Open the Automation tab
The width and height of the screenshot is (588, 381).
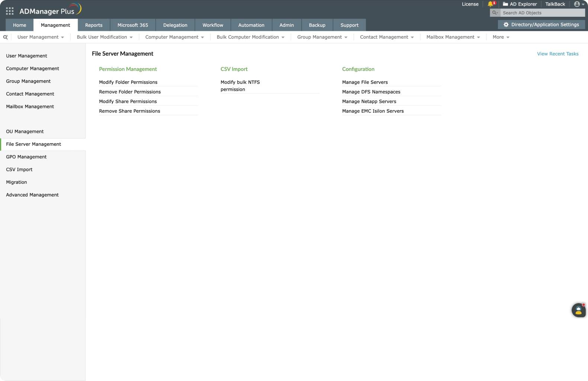(251, 25)
